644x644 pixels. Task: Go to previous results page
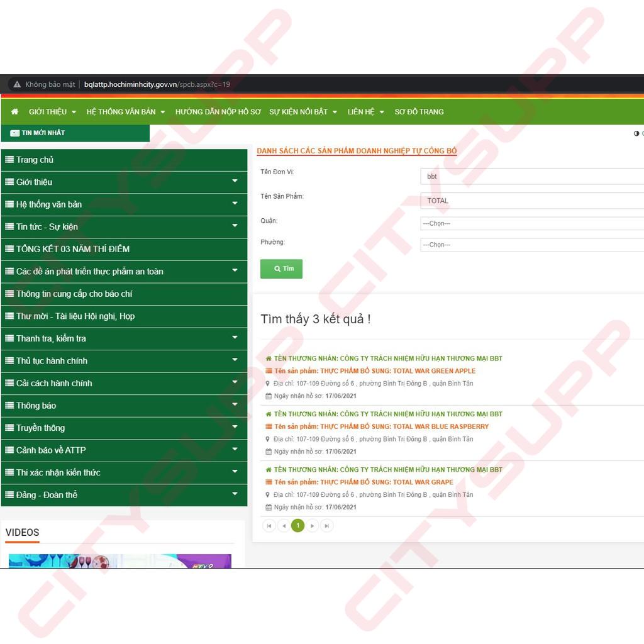pyautogui.click(x=284, y=526)
